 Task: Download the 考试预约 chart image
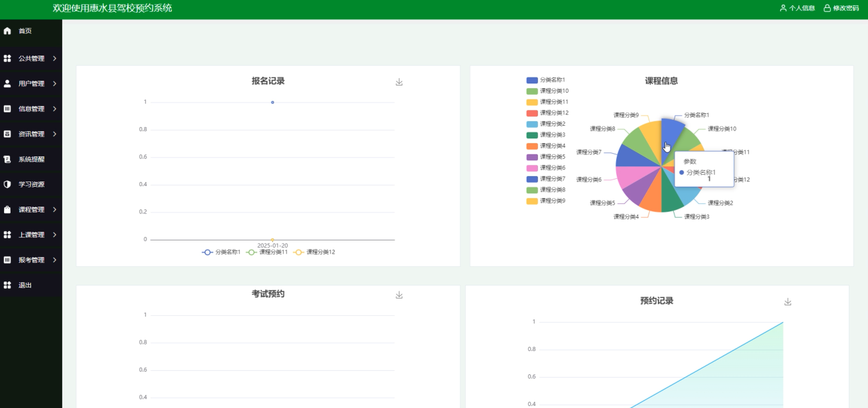pyautogui.click(x=399, y=295)
